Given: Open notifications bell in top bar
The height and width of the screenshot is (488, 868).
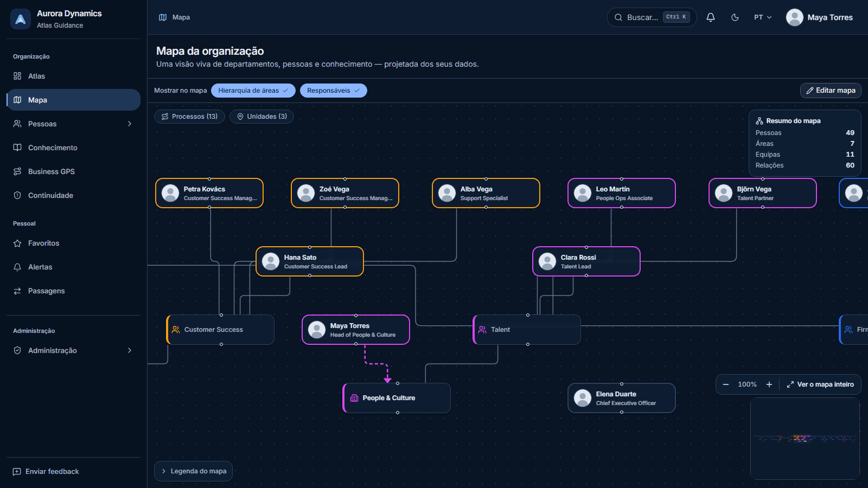Looking at the screenshot, I should point(711,17).
